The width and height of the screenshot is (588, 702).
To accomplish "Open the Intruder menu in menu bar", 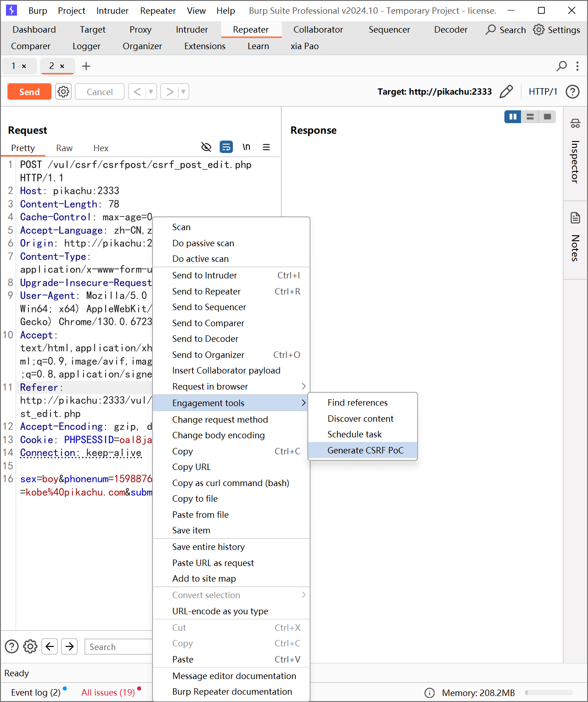I will [x=112, y=11].
